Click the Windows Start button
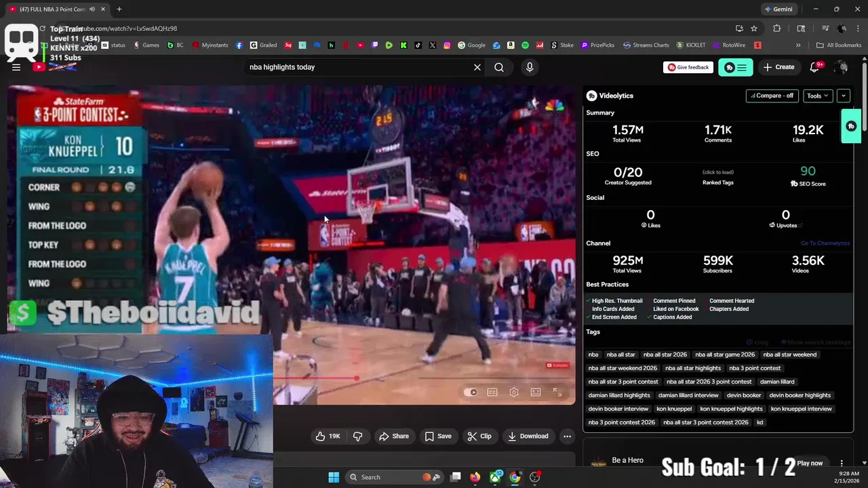Viewport: 868px width, 488px height. click(x=334, y=477)
